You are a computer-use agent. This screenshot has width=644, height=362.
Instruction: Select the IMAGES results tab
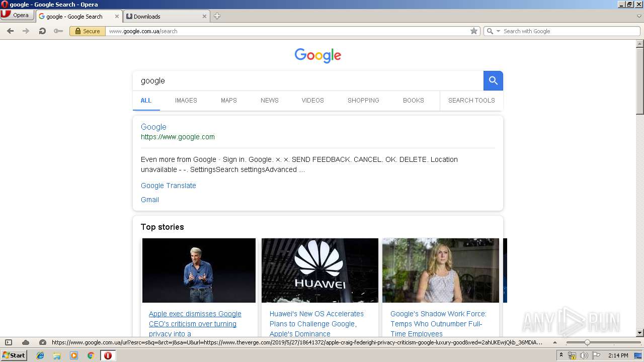coord(186,101)
